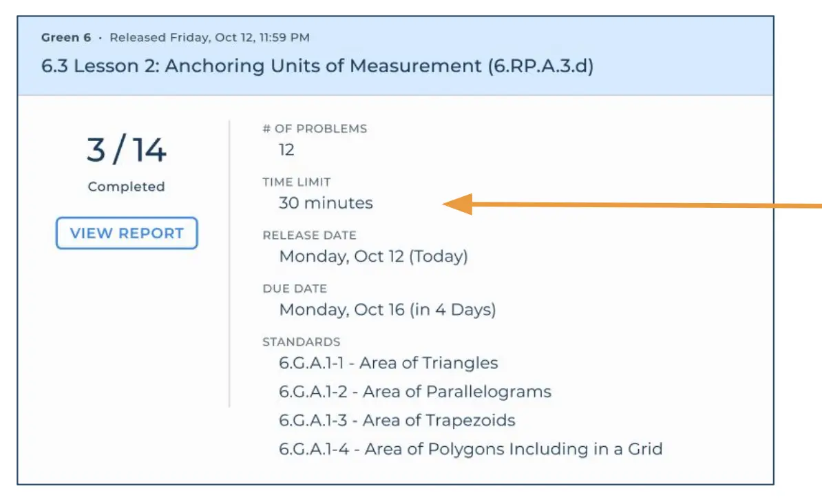This screenshot has height=504, width=822.
Task: Open the Area of Polygons Including in a Grid standard
Action: click(x=470, y=448)
